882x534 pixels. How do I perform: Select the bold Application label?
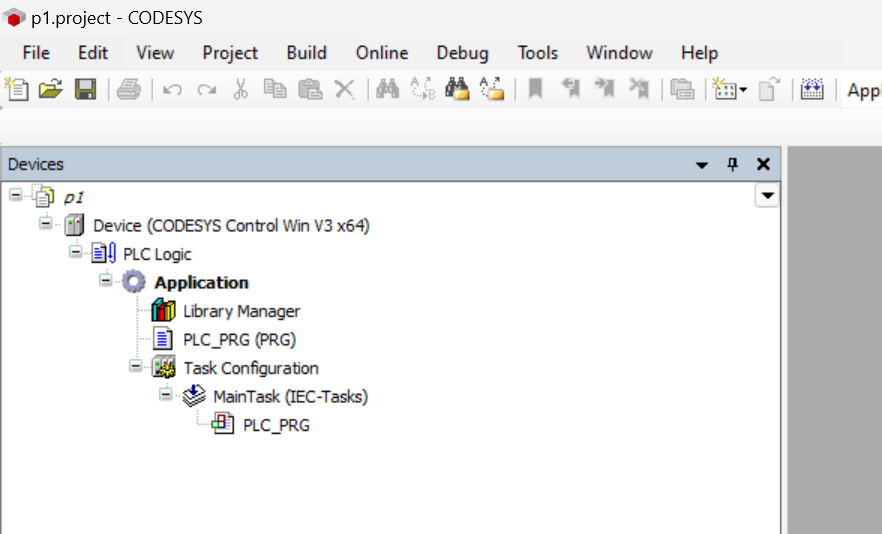coord(201,282)
